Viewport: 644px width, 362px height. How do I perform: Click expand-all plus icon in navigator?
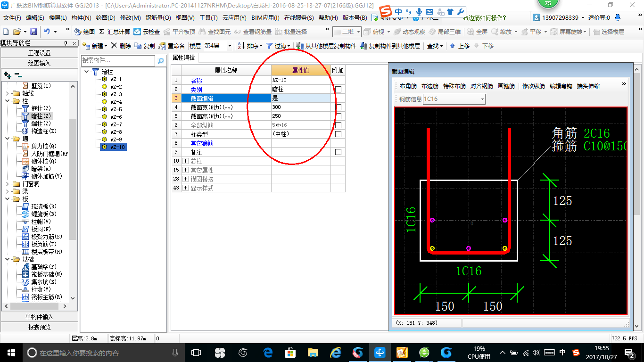tap(7, 74)
